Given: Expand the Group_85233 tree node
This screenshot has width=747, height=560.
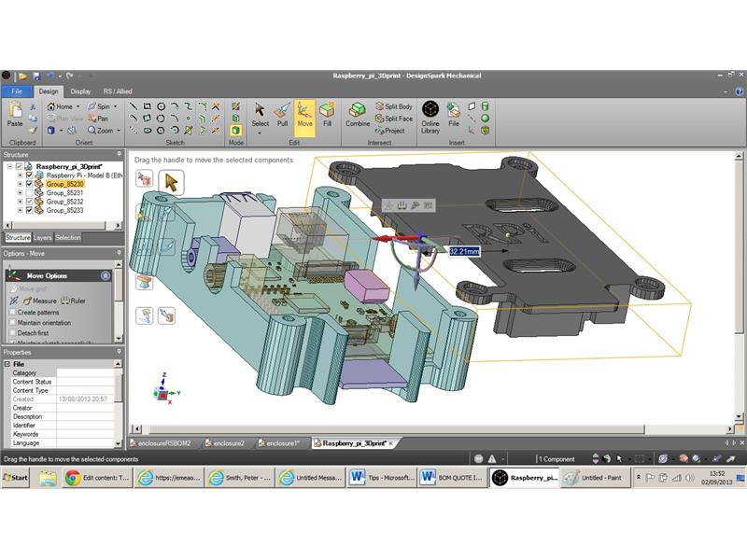Looking at the screenshot, I should tap(20, 210).
